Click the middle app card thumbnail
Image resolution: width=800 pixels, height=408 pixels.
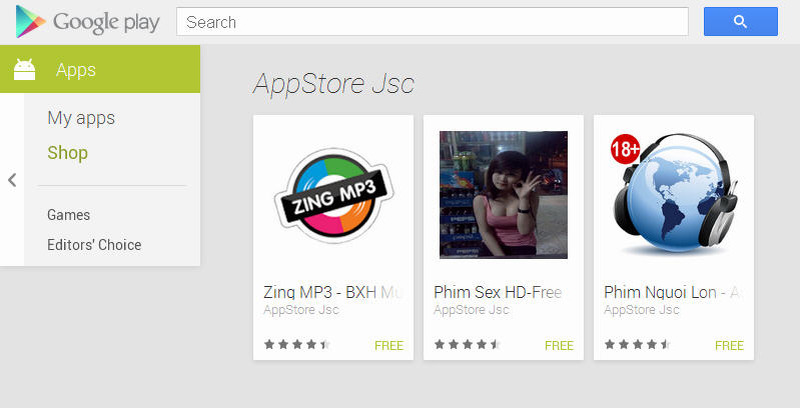[x=504, y=195]
